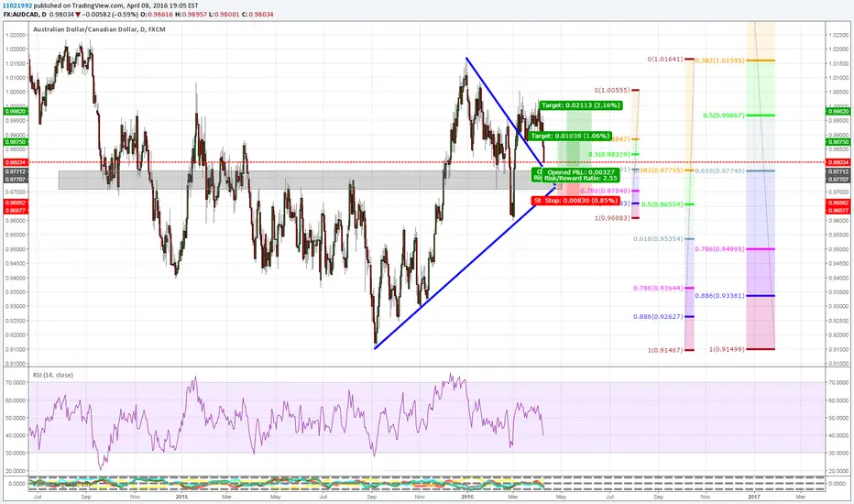Click the Fibonacci level 0.5(0.96554)
Viewport: 854px width, 504px height.
[662, 204]
